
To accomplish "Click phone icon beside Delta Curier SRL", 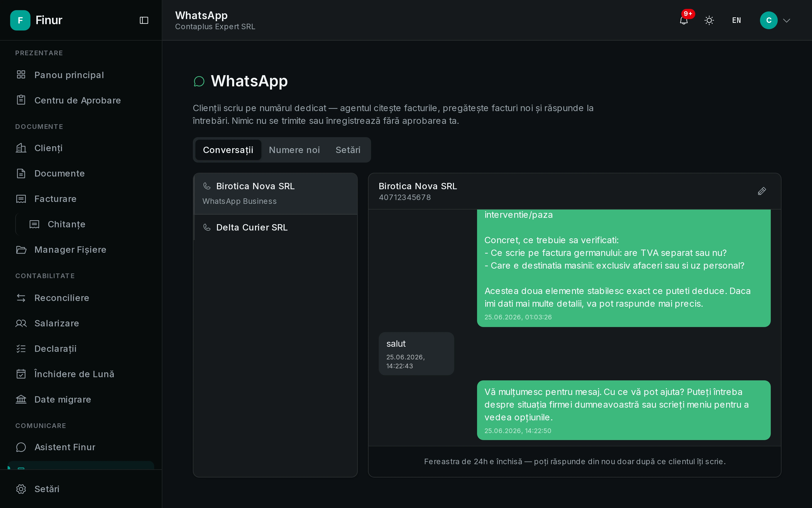I will click(x=207, y=227).
